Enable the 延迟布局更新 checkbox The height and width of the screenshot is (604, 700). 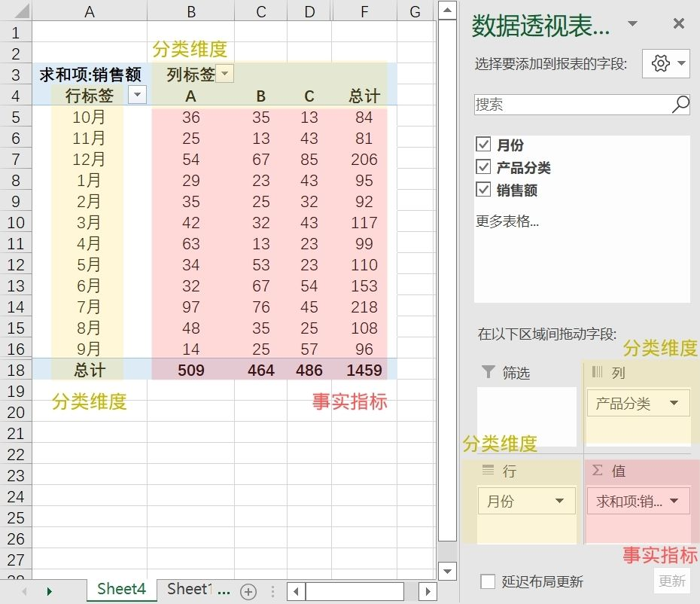488,581
